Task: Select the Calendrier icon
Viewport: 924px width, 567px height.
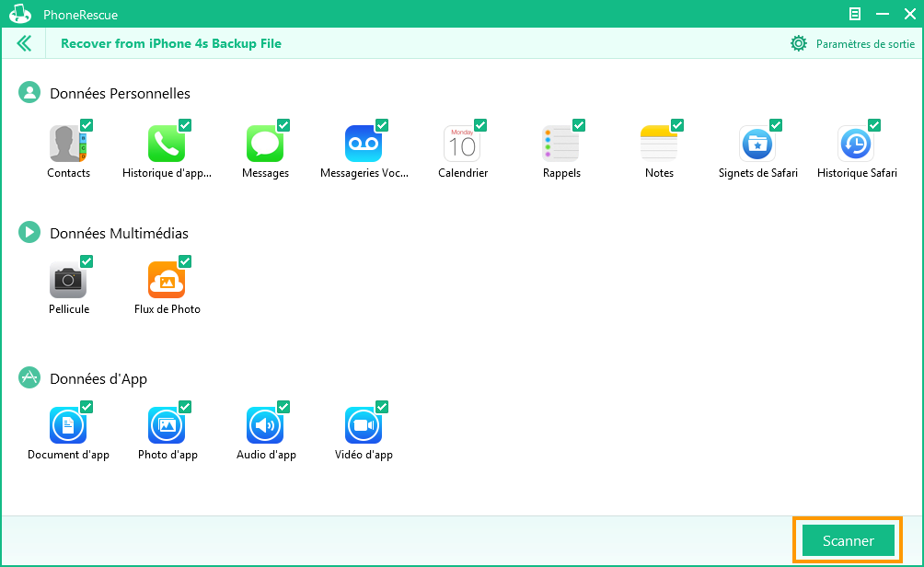Action: (x=461, y=144)
